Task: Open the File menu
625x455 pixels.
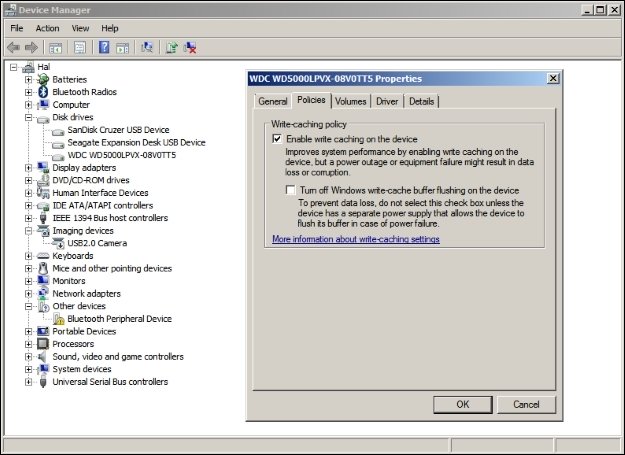Action: 17,28
